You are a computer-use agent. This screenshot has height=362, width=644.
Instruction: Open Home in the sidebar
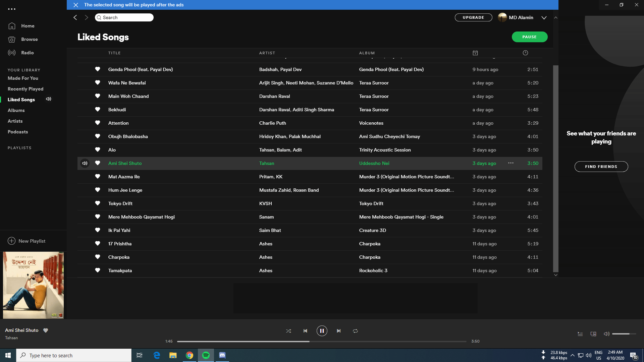coord(21,26)
